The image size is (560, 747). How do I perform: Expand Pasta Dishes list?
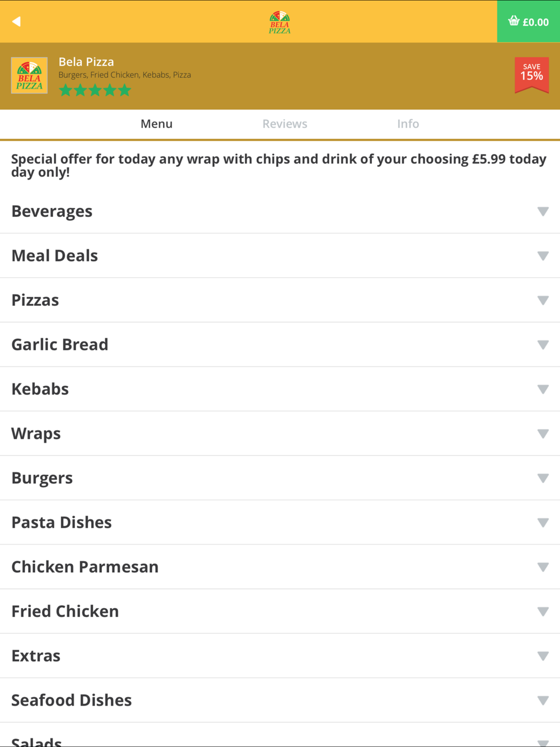click(542, 522)
